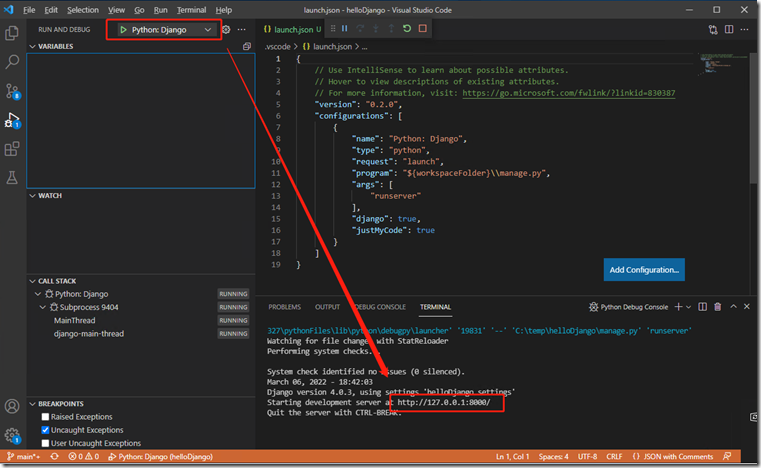Screen dimensions: 761x468
Task: Click the CRLF line ending indicator
Action: click(x=614, y=456)
